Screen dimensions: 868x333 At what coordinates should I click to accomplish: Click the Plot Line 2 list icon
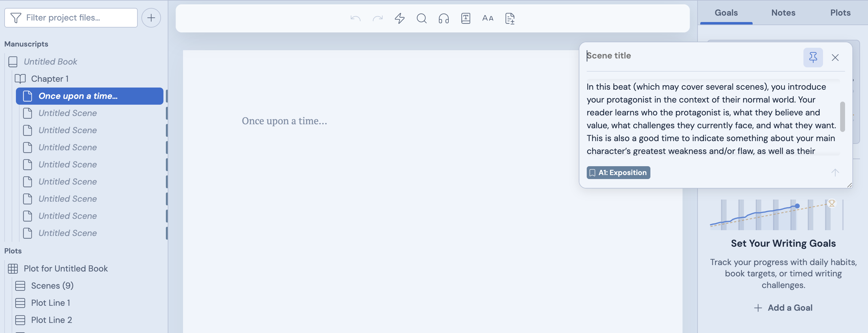(20, 320)
